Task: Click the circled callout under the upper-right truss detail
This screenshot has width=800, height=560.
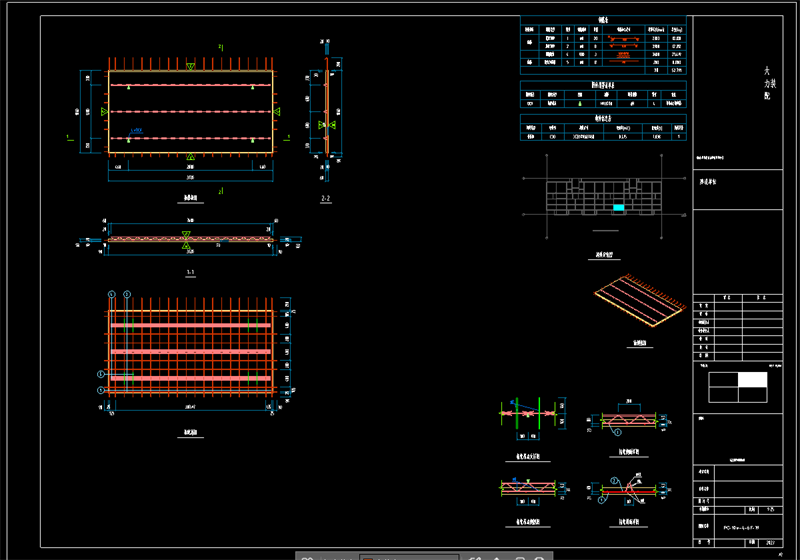Action: (618, 432)
